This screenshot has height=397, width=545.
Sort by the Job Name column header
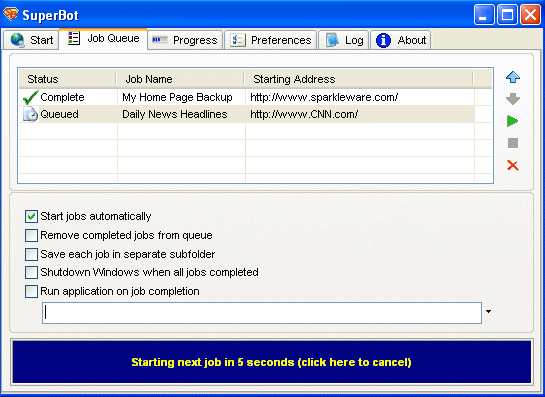(180, 79)
